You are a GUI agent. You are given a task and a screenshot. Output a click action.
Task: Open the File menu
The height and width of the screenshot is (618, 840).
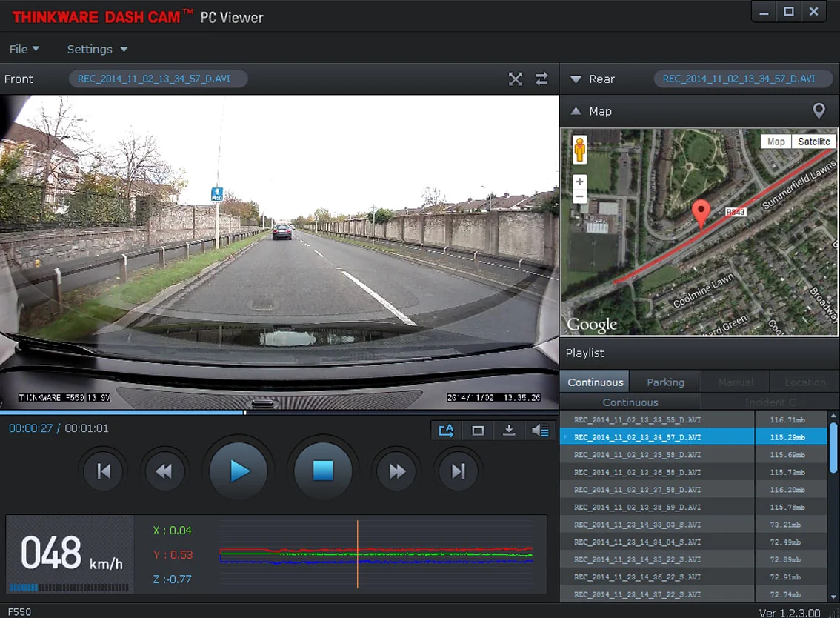tap(24, 50)
